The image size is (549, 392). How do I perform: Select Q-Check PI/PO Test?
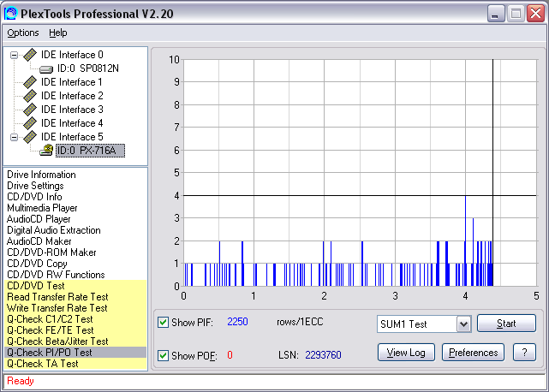(x=75, y=353)
